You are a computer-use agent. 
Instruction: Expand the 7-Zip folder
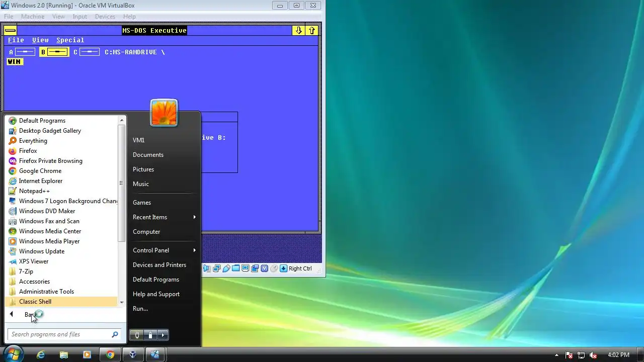pos(62,271)
